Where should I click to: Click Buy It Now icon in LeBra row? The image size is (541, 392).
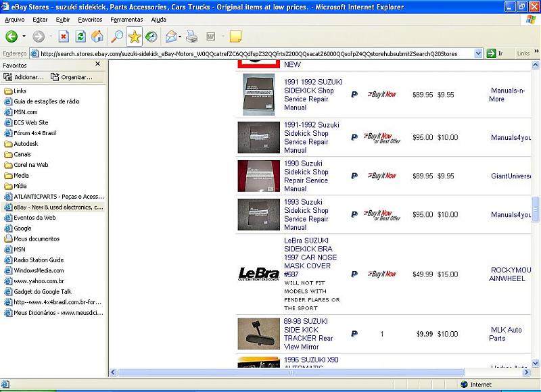(x=382, y=274)
